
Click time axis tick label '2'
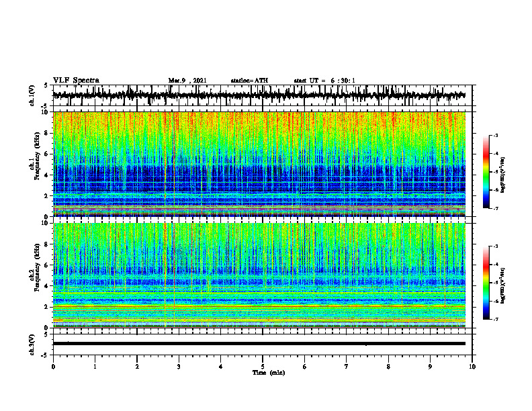(137, 367)
